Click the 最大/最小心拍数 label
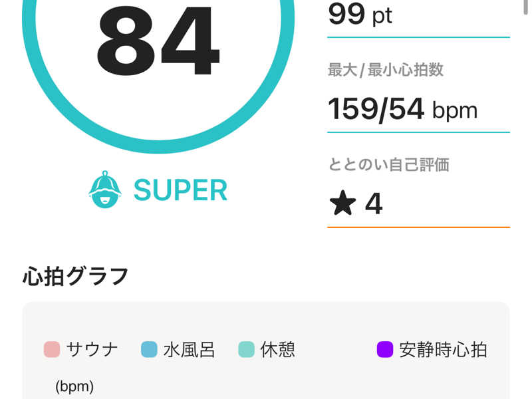The height and width of the screenshot is (399, 532). point(386,70)
